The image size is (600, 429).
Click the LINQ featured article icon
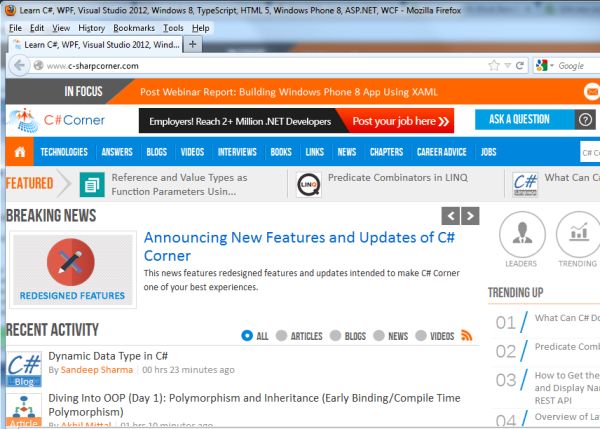(x=308, y=185)
